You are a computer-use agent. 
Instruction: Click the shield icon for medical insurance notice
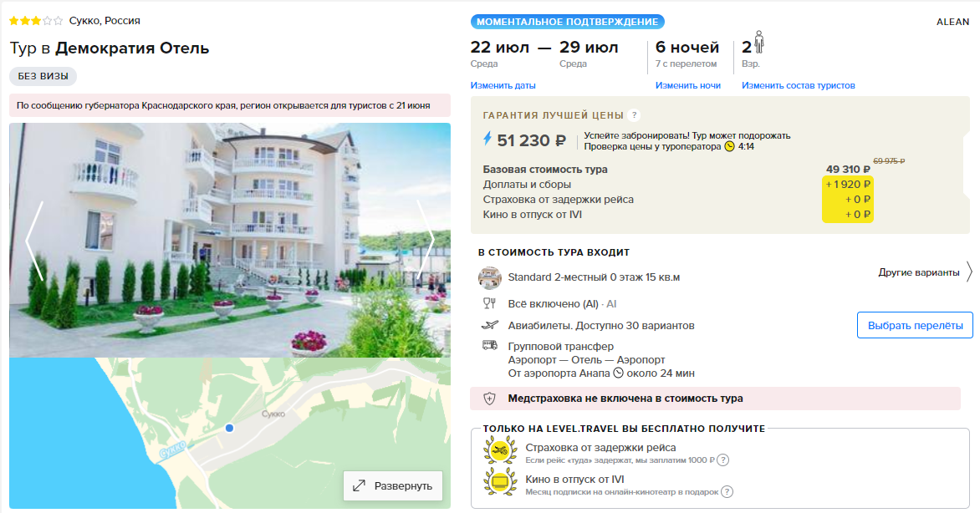pos(489,398)
